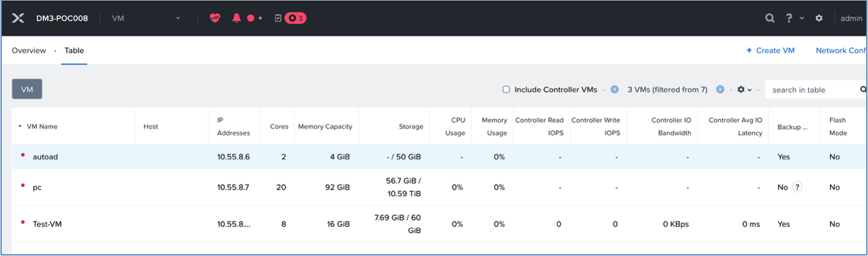Click the magnifier search icon in header
The image size is (868, 256).
(x=769, y=18)
